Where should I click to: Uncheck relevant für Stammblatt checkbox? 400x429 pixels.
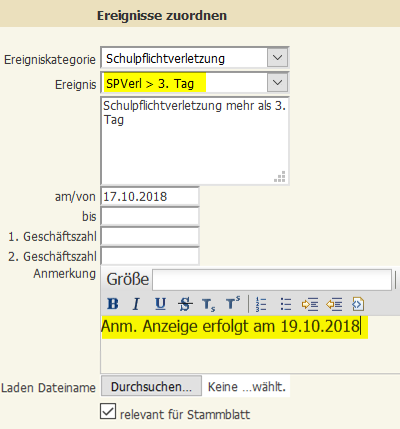[108, 411]
